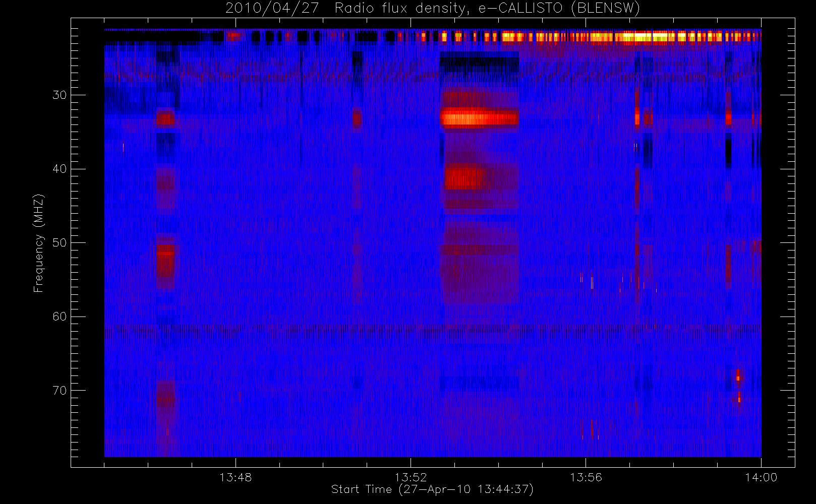Select the "40" frequency tick label
The height and width of the screenshot is (504, 816).
point(60,169)
